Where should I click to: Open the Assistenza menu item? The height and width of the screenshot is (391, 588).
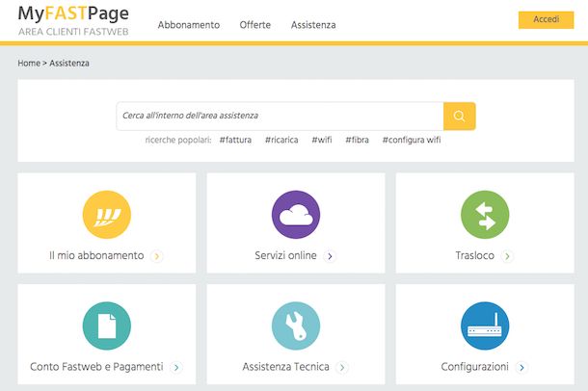(x=313, y=25)
